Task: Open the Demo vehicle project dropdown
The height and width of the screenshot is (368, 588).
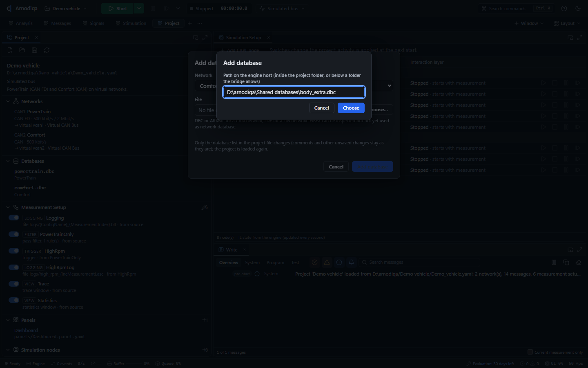Action: (65, 9)
